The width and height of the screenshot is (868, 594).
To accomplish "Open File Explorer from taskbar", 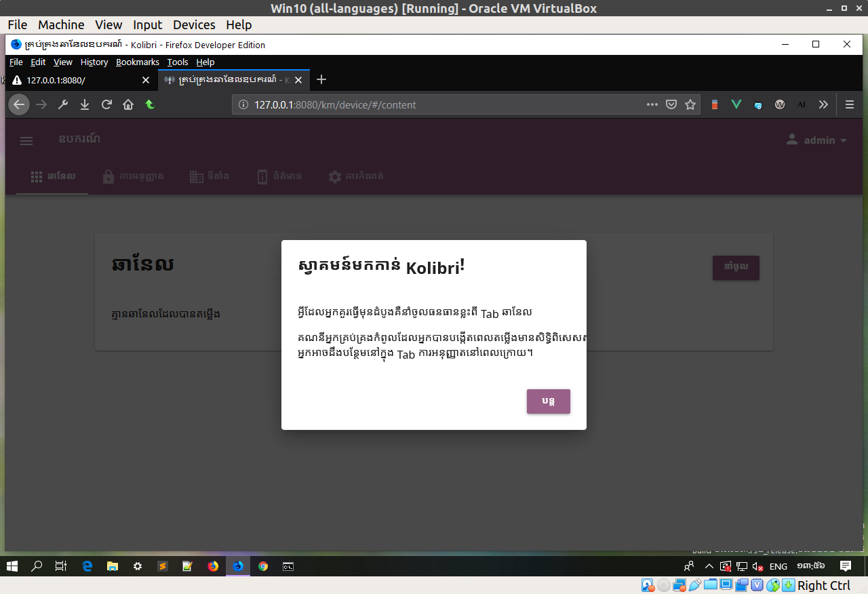I will pyautogui.click(x=112, y=566).
